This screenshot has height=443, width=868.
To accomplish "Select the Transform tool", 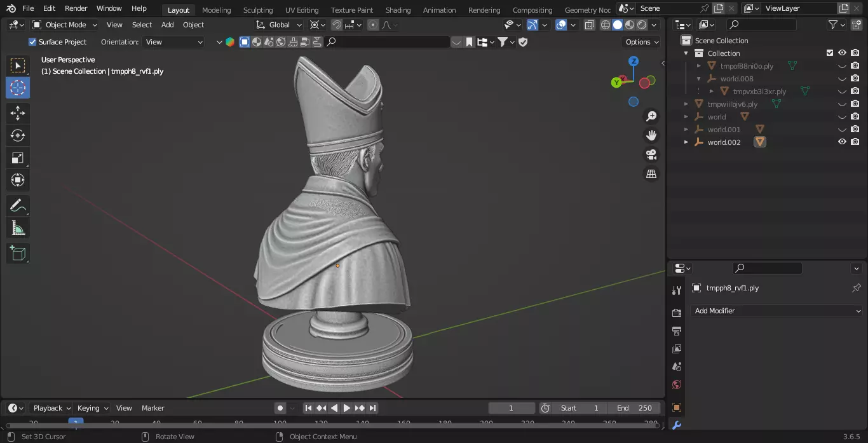I will point(18,180).
